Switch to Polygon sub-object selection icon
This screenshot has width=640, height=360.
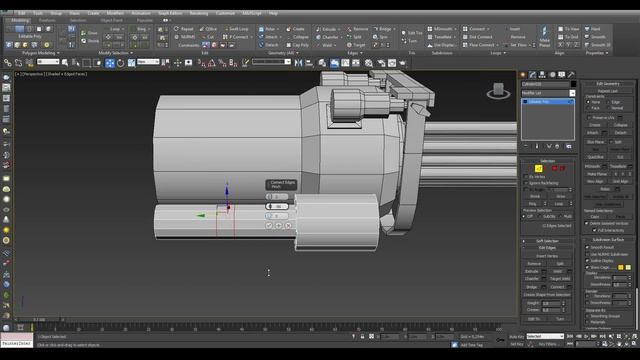(x=554, y=169)
